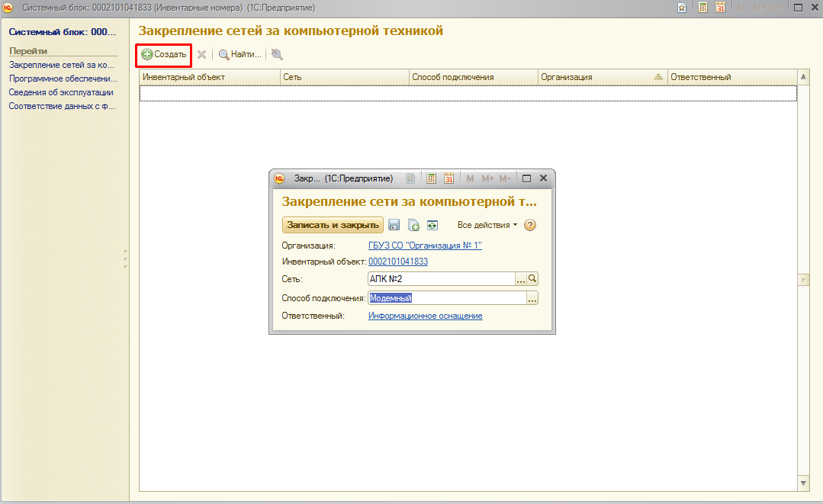The width and height of the screenshot is (823, 504).
Task: Go to Сведения об эксплуатации in left panel
Action: (61, 92)
